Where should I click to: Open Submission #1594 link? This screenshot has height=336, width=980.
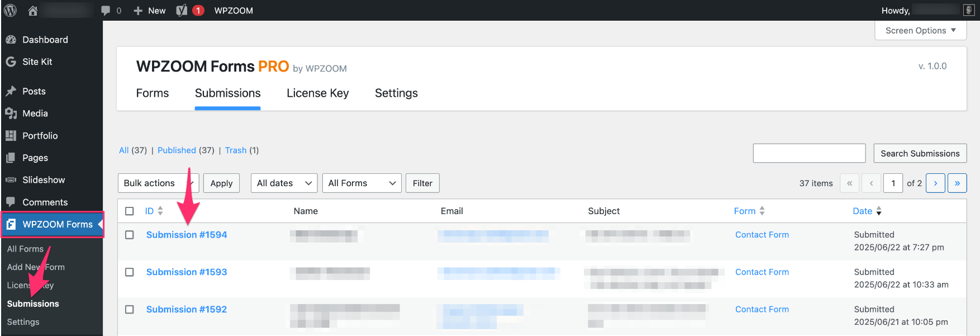(187, 235)
